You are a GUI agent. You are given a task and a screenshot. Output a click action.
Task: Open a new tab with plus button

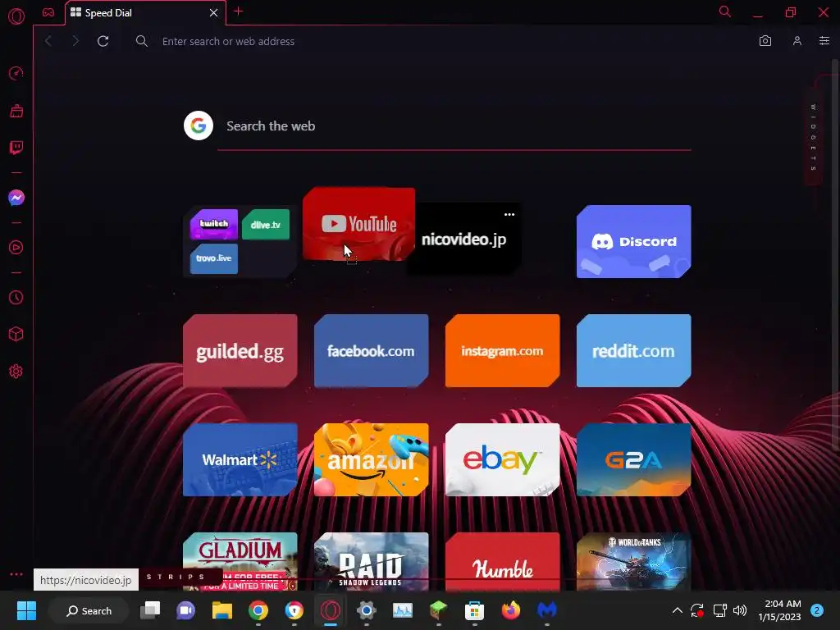coord(239,11)
